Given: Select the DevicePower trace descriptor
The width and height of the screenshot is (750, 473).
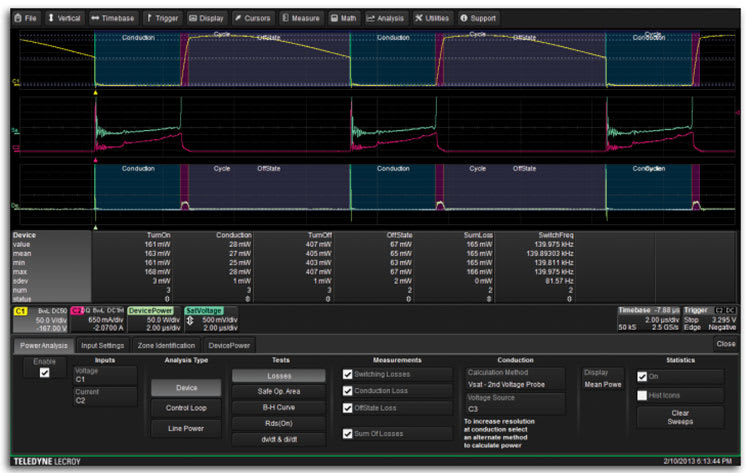Looking at the screenshot, I should click(153, 318).
